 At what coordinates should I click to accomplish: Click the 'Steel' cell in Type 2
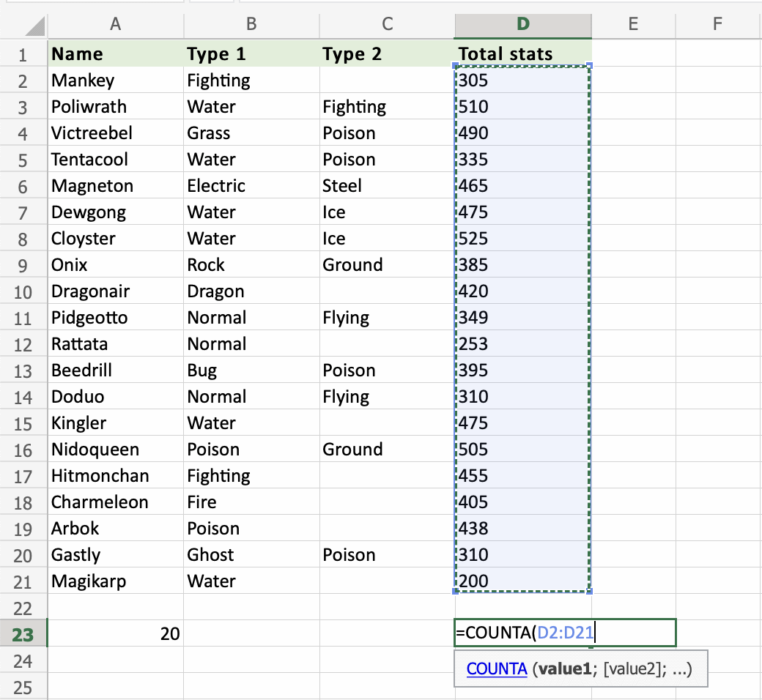pyautogui.click(x=386, y=186)
